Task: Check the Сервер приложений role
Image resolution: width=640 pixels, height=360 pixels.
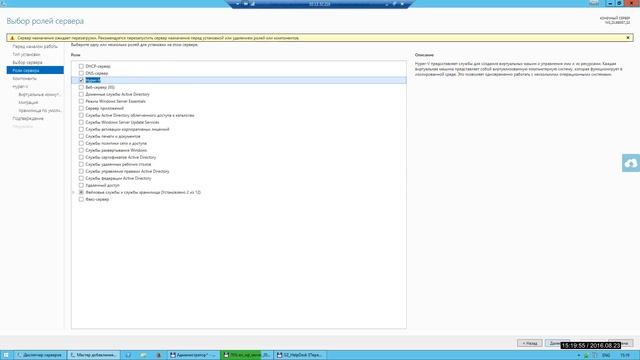Action: click(81, 108)
